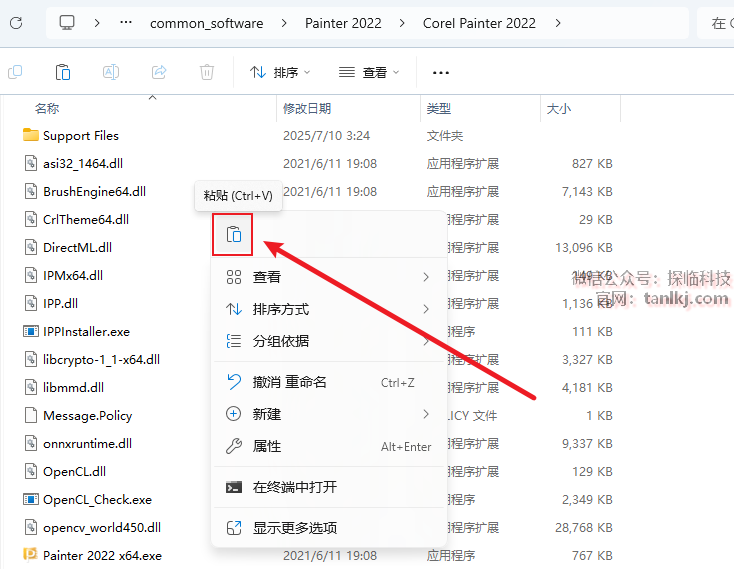Image resolution: width=734 pixels, height=569 pixels.
Task: Open the 查看 submenu in context menu
Action: pyautogui.click(x=328, y=277)
